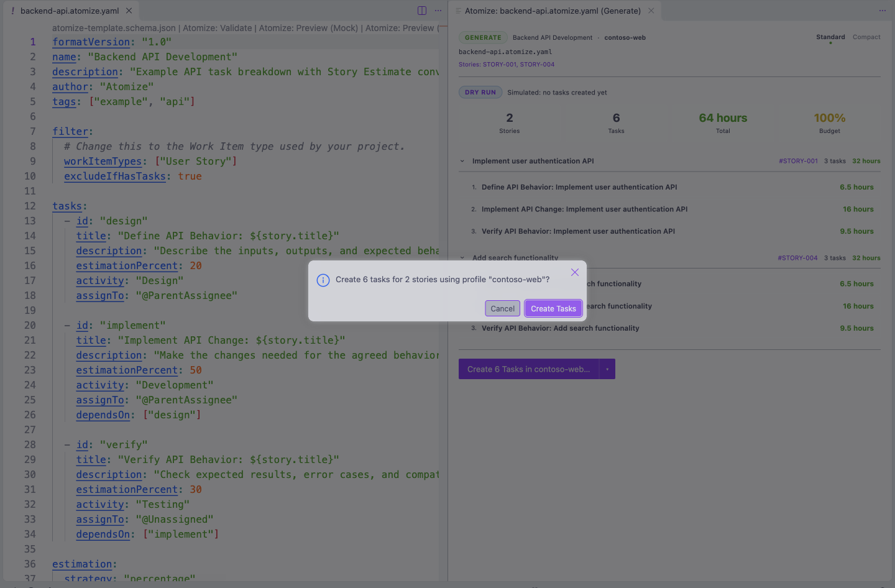Screen dimensions: 895x588
Task: Click the workItemTypes key in editor
Action: pyautogui.click(x=103, y=161)
